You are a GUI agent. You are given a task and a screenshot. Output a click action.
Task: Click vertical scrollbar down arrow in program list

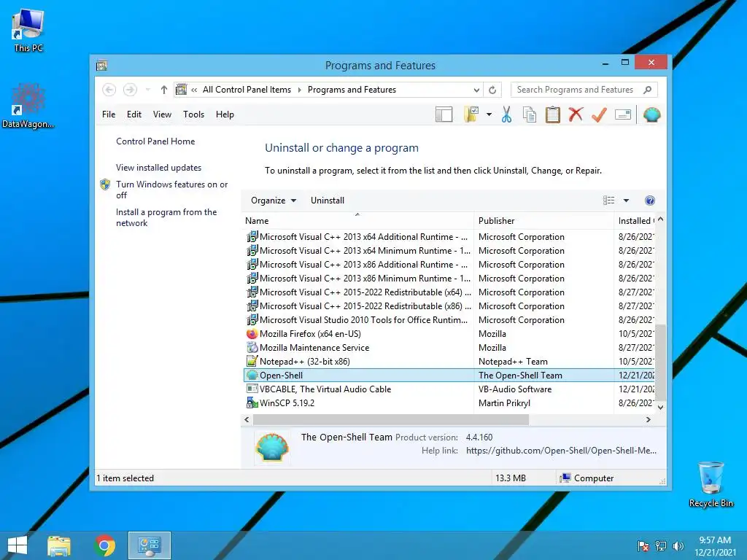pyautogui.click(x=660, y=407)
